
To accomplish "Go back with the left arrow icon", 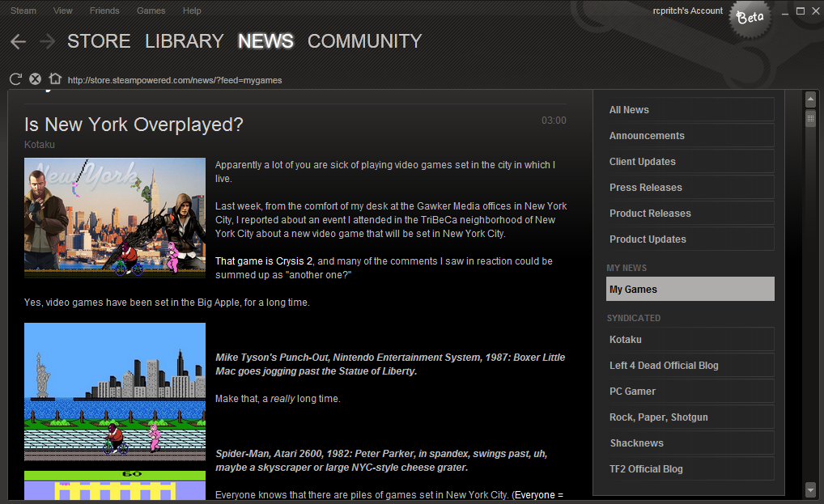I will pyautogui.click(x=19, y=41).
